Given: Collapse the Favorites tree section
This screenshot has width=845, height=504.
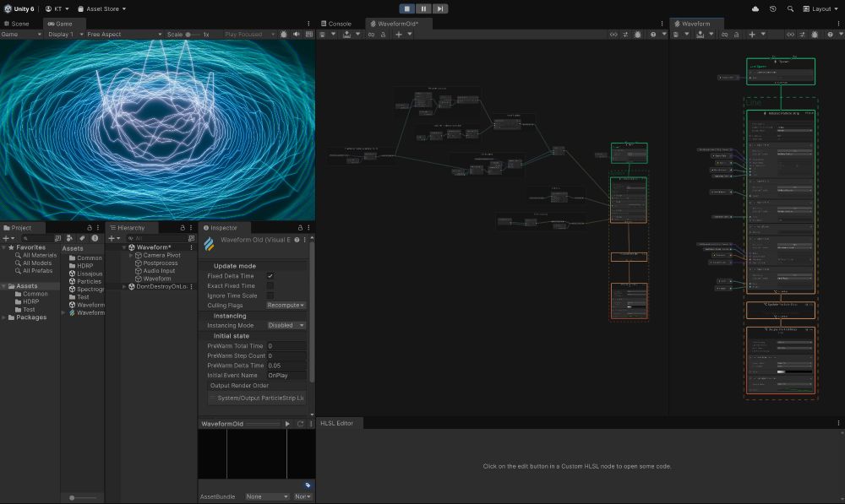Looking at the screenshot, I should tap(3, 247).
